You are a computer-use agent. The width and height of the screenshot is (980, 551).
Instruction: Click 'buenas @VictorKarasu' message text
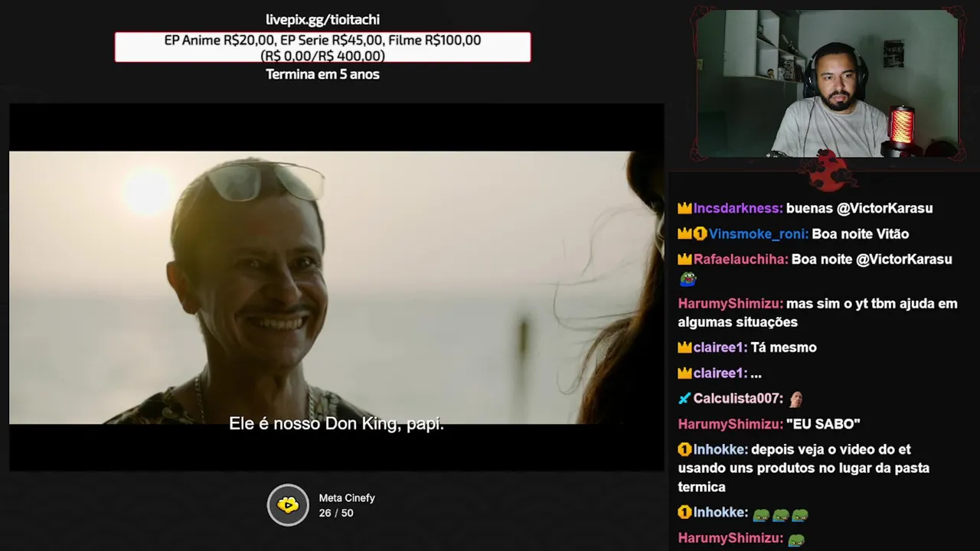[x=859, y=208]
